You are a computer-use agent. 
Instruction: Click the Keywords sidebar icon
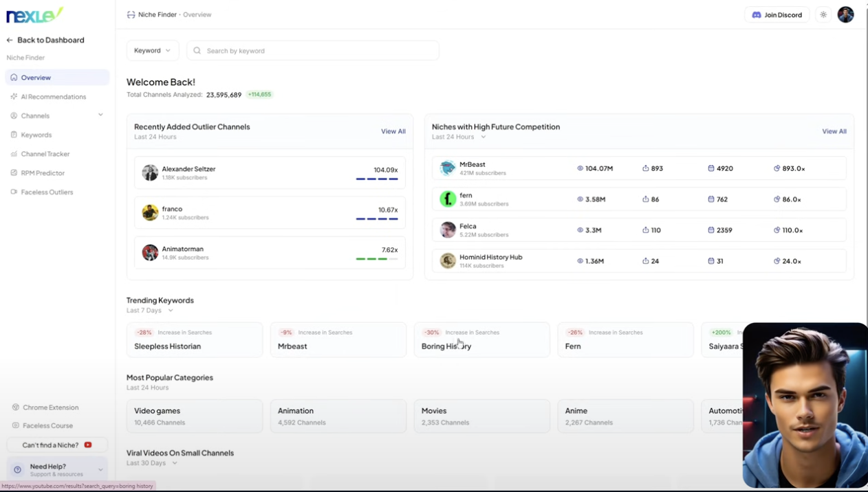[x=14, y=135]
